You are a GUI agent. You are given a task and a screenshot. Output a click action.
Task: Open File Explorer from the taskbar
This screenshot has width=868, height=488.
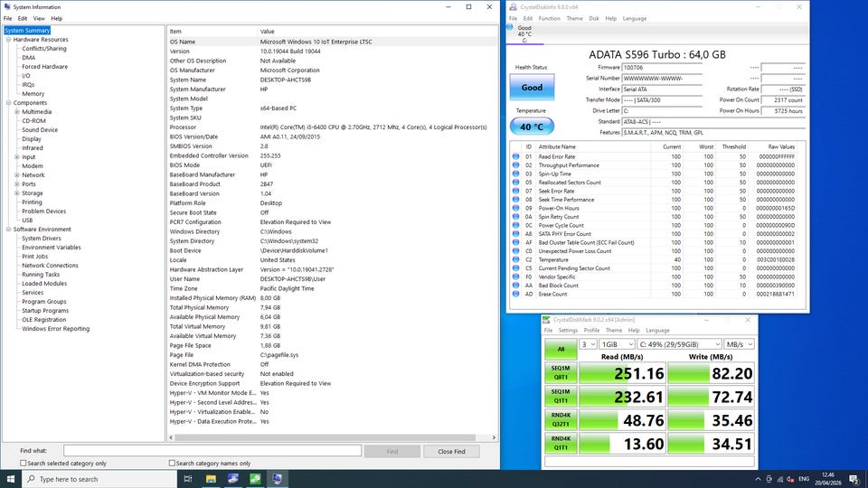[211, 479]
